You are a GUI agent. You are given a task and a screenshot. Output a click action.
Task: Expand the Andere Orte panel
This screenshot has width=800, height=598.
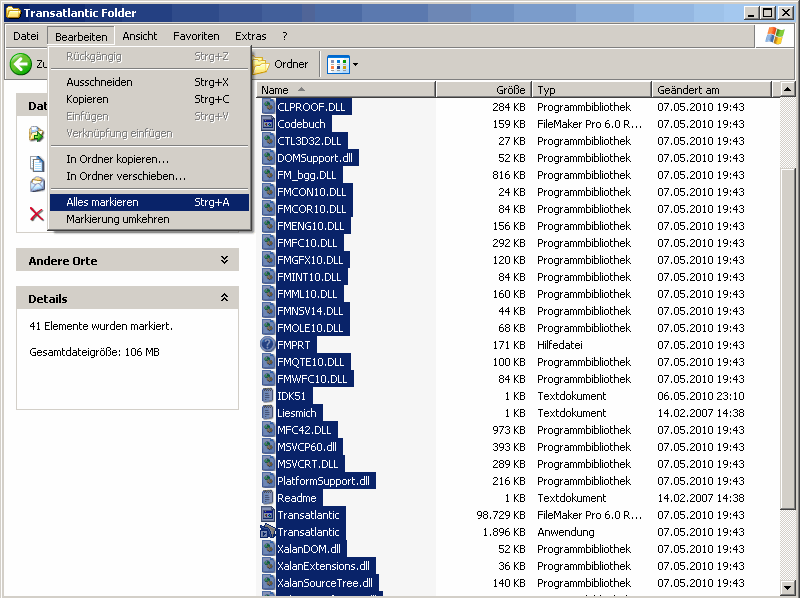click(224, 260)
